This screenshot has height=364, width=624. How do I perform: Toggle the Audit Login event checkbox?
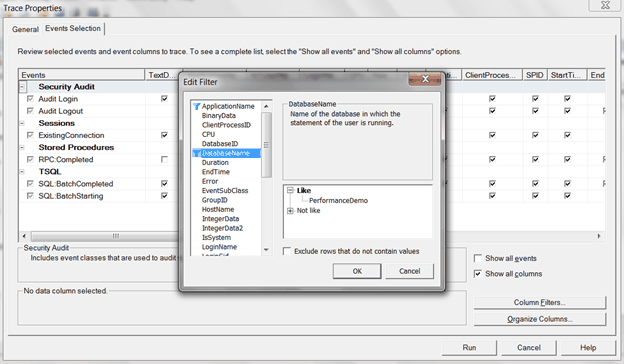pos(30,99)
